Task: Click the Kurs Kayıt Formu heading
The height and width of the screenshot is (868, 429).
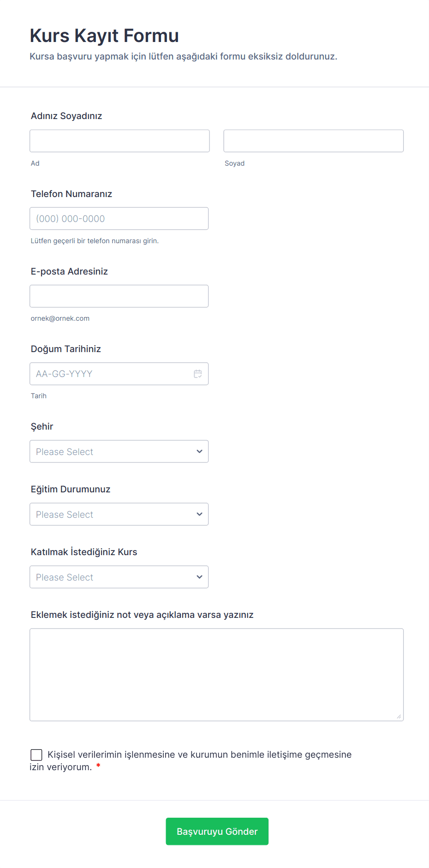Action: [x=104, y=36]
